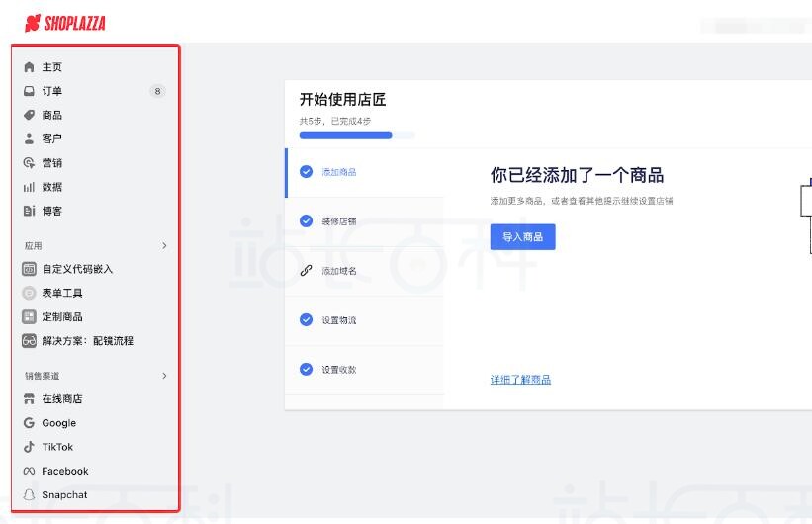
Task: Click the Snapchat ghost icon
Action: [x=29, y=495]
